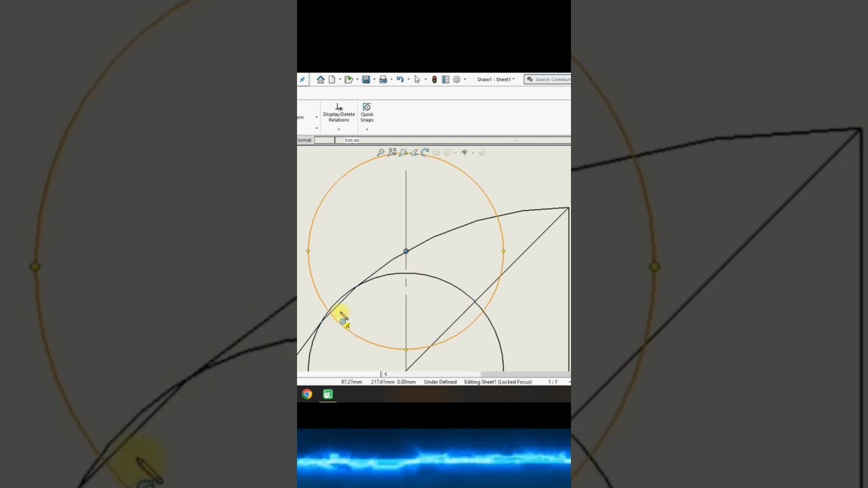Expand the Save dropdown arrow
This screenshot has width=868, height=488.
374,79
